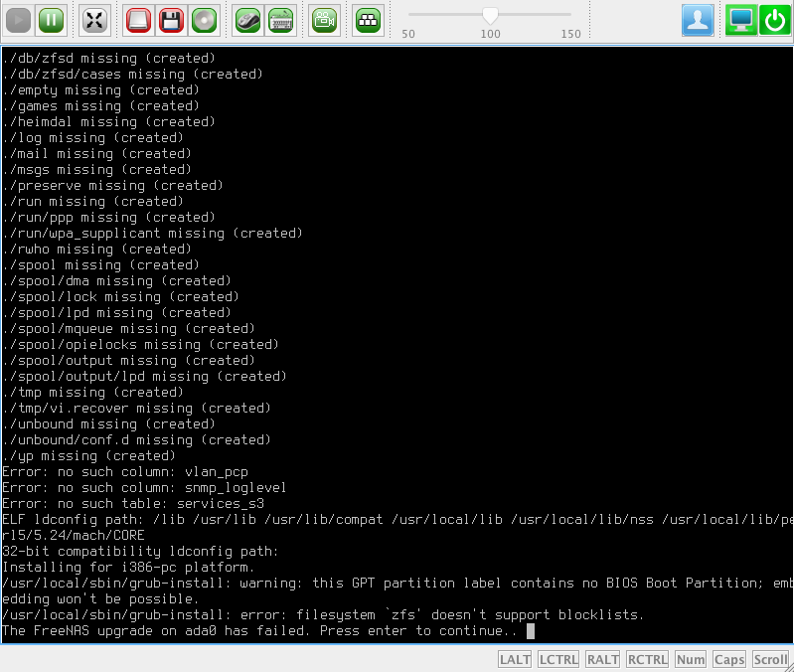Click the "./yp missing (created)" line
794x672 pixels.
[88, 456]
